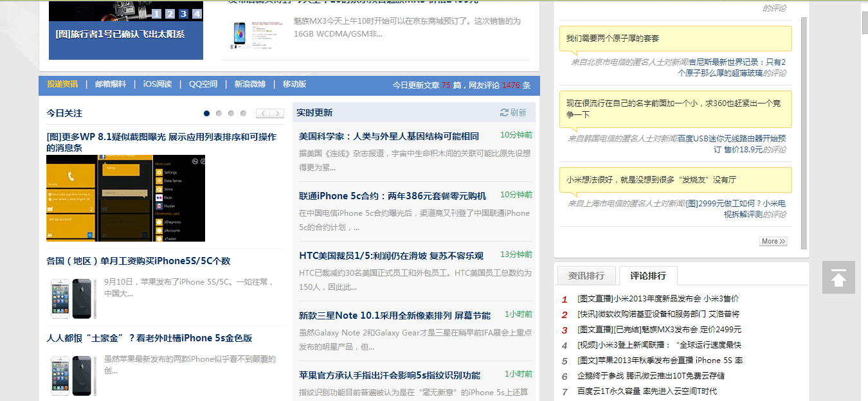Image resolution: width=868 pixels, height=401 pixels.
Task: Click the browser page scrollbar thumb
Action: pos(865,22)
